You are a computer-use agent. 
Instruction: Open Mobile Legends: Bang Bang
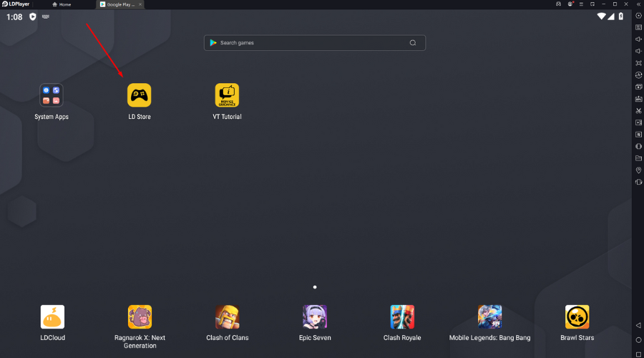[489, 317]
